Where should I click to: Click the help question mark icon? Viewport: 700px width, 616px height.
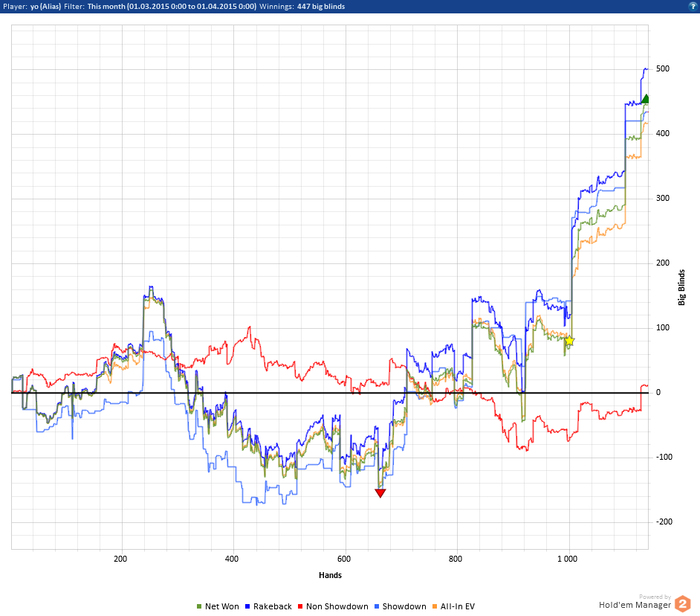[692, 6]
